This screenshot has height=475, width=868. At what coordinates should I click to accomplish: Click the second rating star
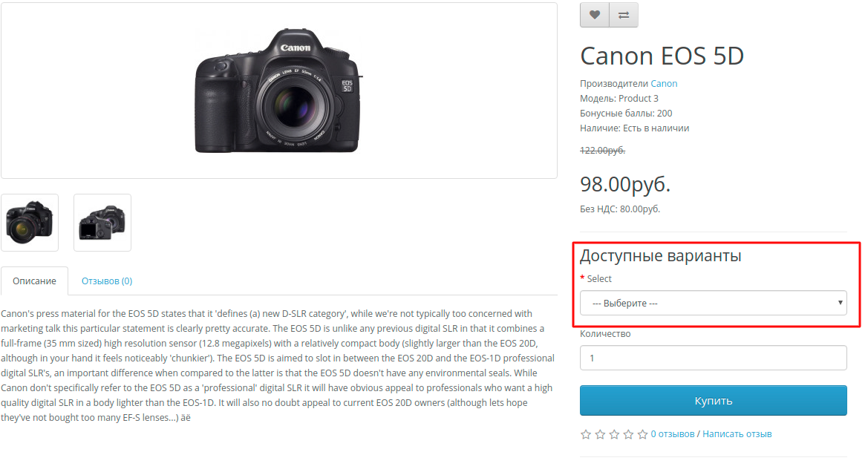tap(600, 434)
